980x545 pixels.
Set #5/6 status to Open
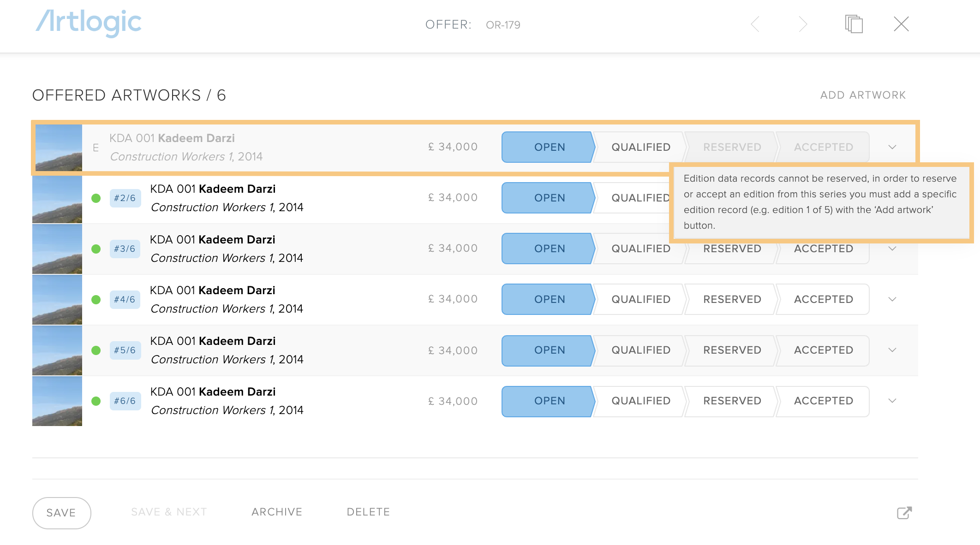pyautogui.click(x=548, y=350)
